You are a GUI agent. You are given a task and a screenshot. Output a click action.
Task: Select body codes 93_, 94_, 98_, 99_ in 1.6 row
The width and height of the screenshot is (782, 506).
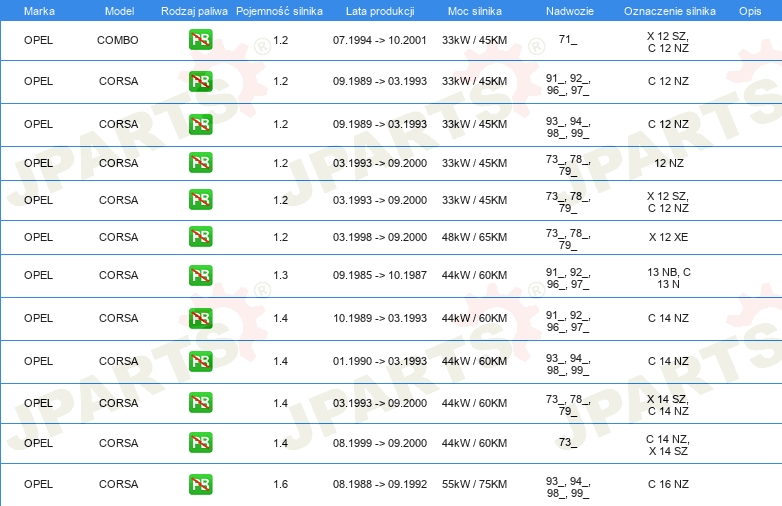tap(568, 487)
